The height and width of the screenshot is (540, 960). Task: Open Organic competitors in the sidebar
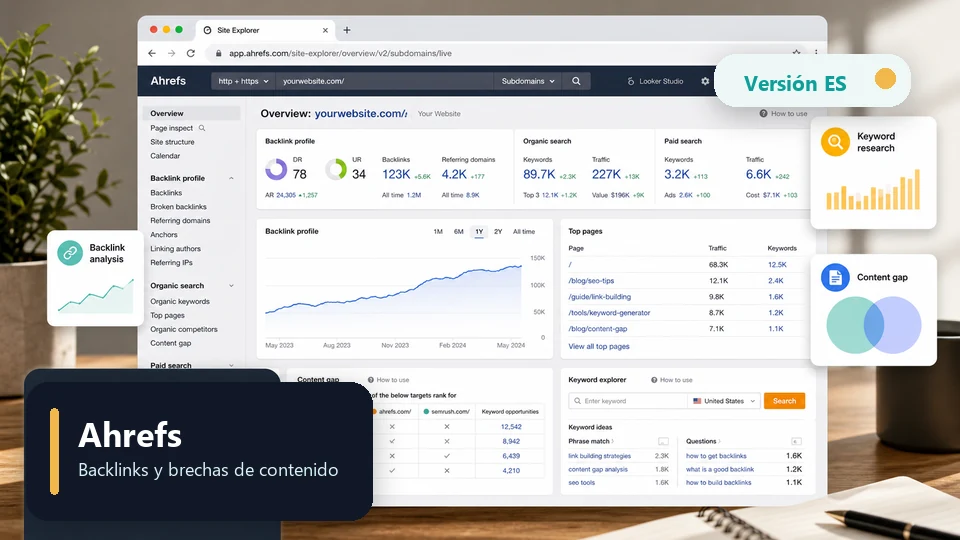point(184,329)
